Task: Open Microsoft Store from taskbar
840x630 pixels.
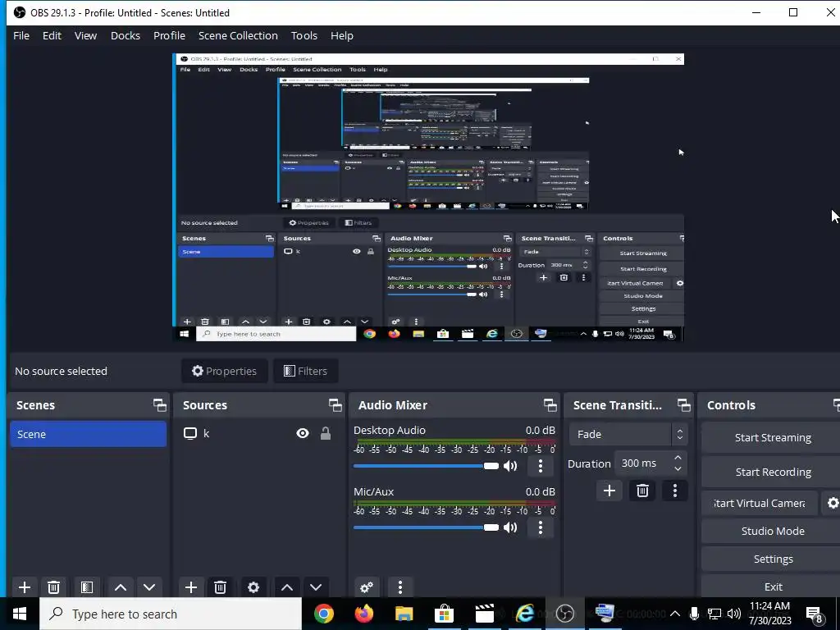Action: point(444,614)
